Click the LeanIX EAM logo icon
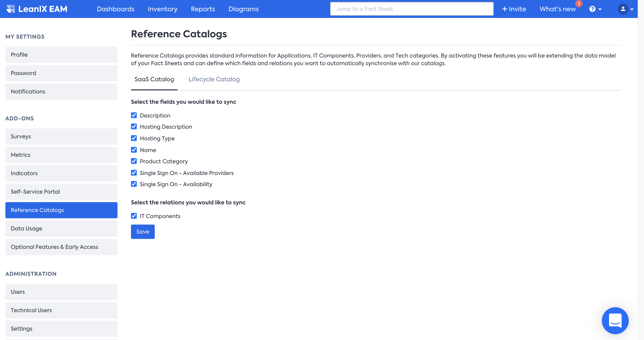Screen dimensions: 644x340 pos(11,9)
